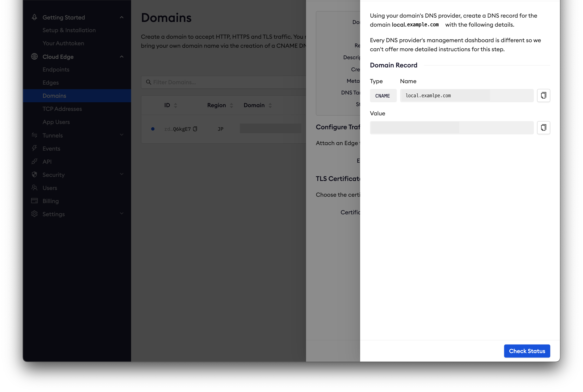
Task: Click the rd...Q6kgE7 ID text
Action: click(x=177, y=129)
